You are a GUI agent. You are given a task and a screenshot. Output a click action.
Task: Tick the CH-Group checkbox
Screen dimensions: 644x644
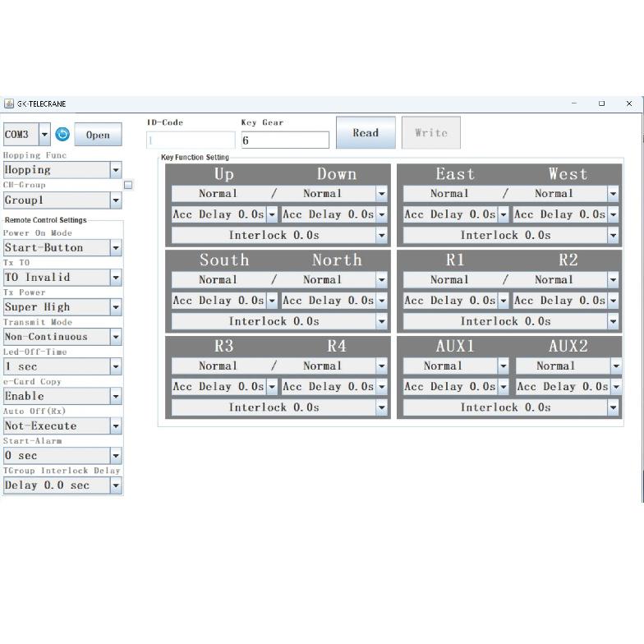pyautogui.click(x=128, y=186)
